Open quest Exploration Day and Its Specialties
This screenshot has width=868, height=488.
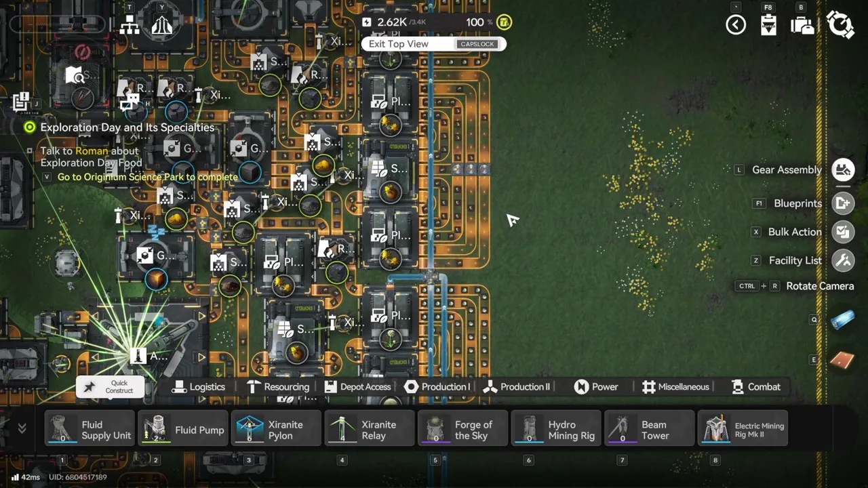127,127
